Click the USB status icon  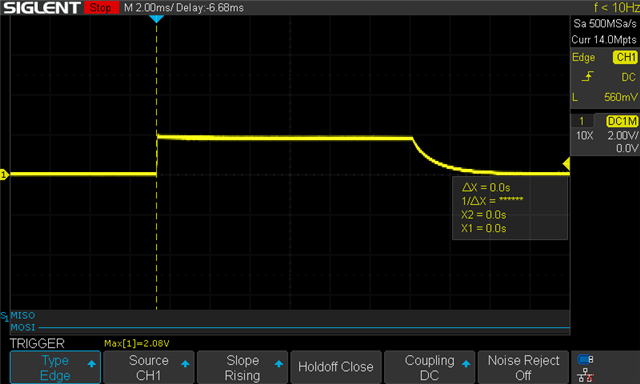585,359
